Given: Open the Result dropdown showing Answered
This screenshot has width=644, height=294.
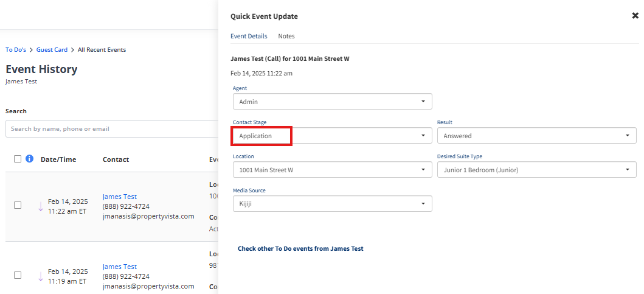Looking at the screenshot, I should click(537, 136).
